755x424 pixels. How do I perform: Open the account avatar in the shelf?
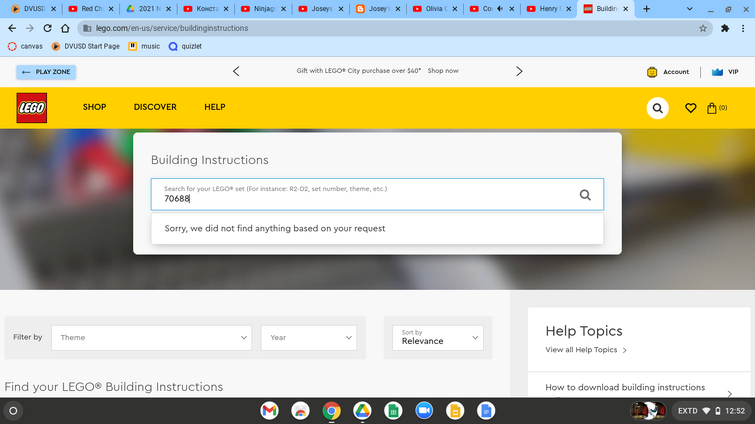(x=648, y=411)
